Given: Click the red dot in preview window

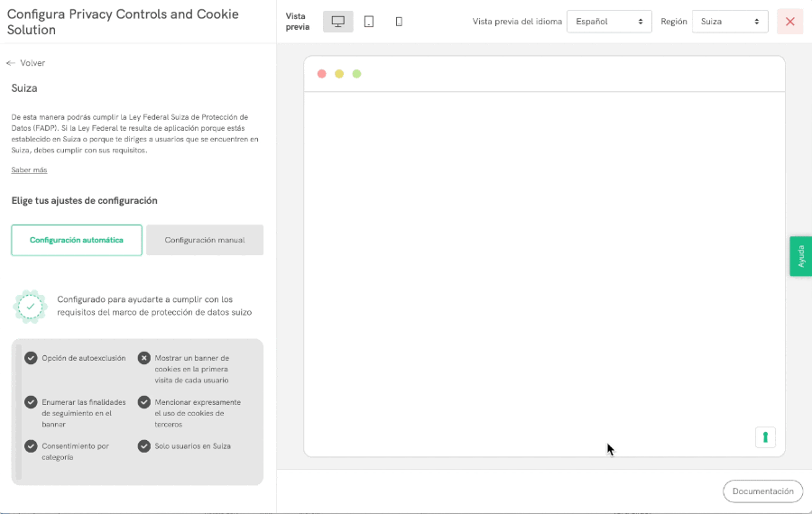Looking at the screenshot, I should coord(322,74).
